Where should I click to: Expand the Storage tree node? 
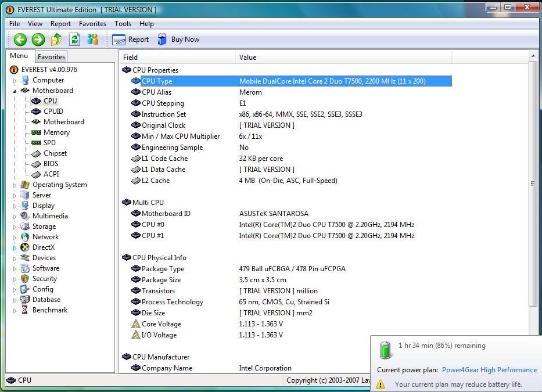coord(15,227)
